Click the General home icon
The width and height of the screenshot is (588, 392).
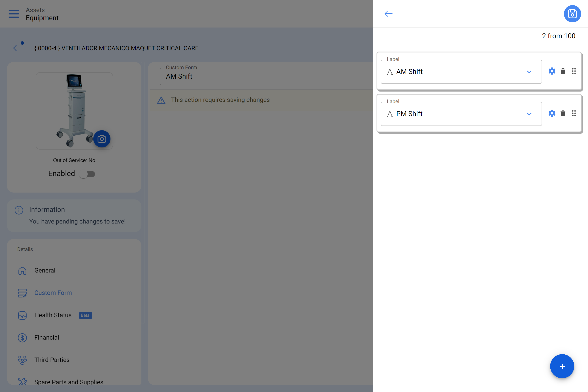22,271
